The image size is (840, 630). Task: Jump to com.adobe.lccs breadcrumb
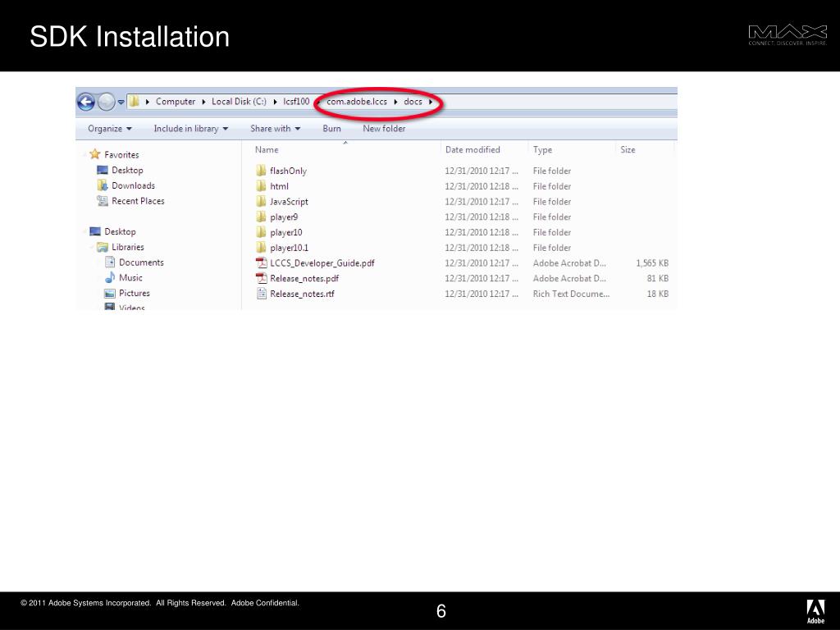[357, 101]
